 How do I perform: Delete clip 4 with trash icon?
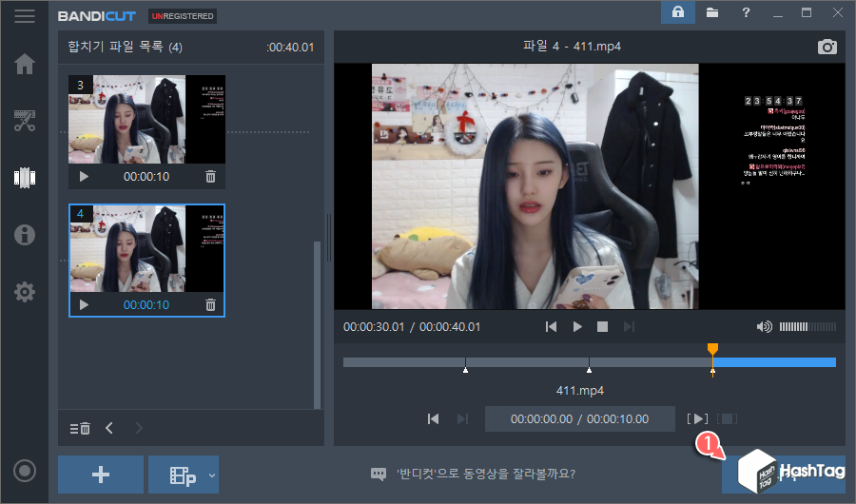(x=210, y=304)
